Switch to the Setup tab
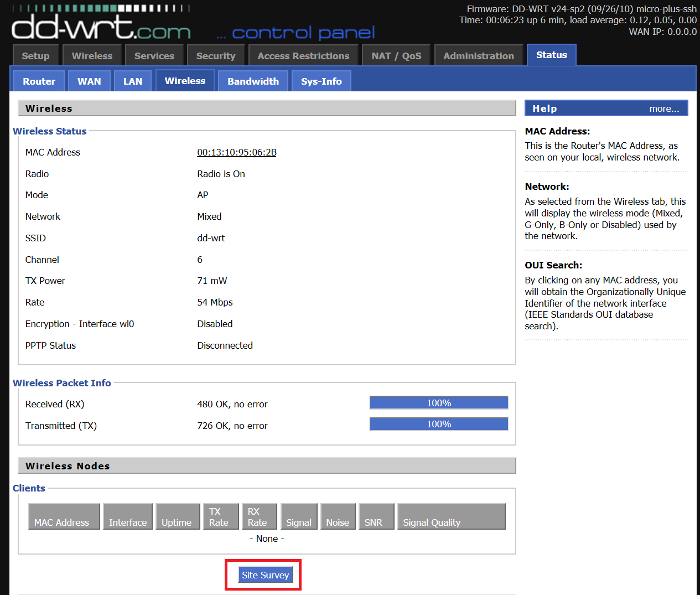This screenshot has height=595, width=700. point(35,55)
